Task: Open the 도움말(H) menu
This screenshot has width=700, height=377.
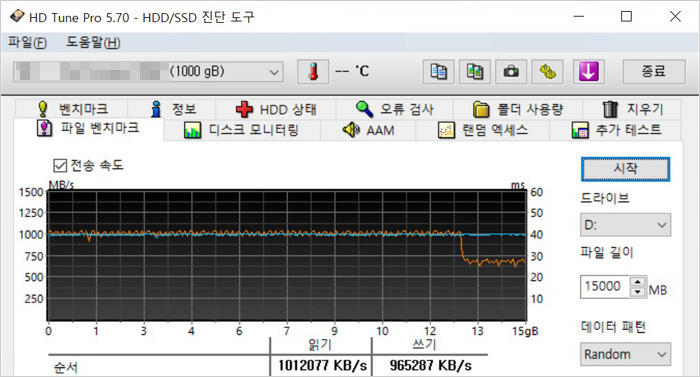Action: [93, 43]
